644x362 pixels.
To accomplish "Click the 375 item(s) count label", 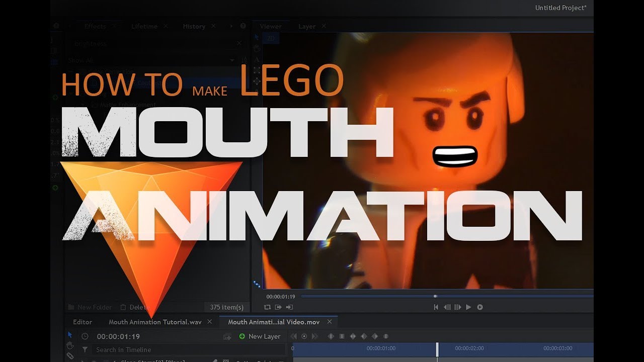I will (x=226, y=307).
